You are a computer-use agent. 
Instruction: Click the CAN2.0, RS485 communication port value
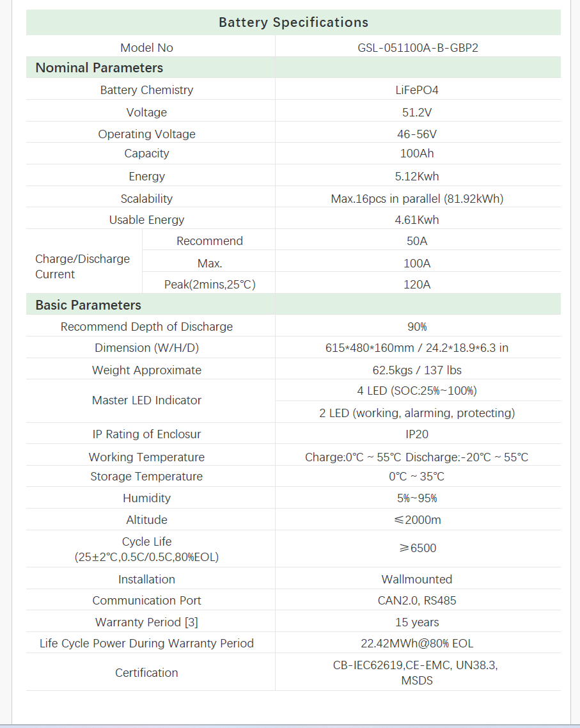[x=417, y=601]
